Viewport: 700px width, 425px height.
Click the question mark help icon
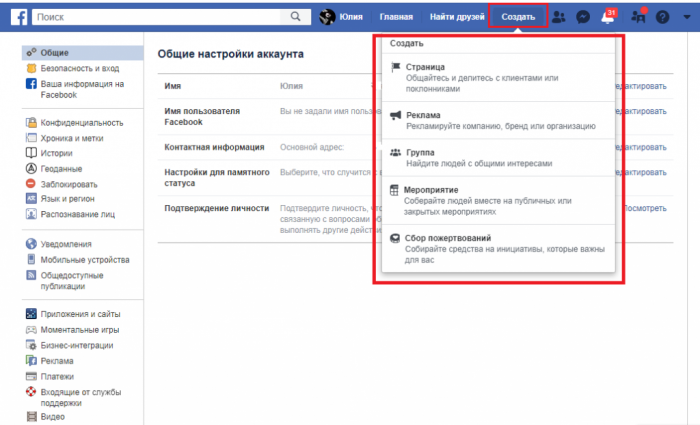pos(662,18)
